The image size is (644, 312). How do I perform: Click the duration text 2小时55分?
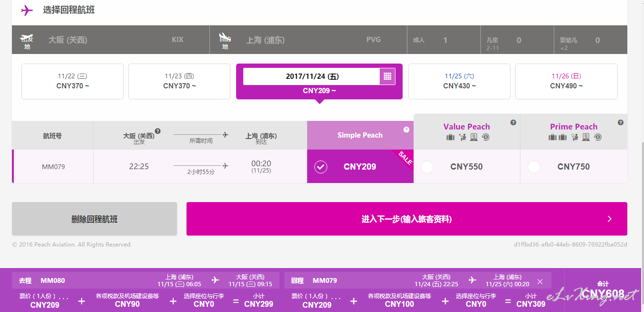[201, 172]
